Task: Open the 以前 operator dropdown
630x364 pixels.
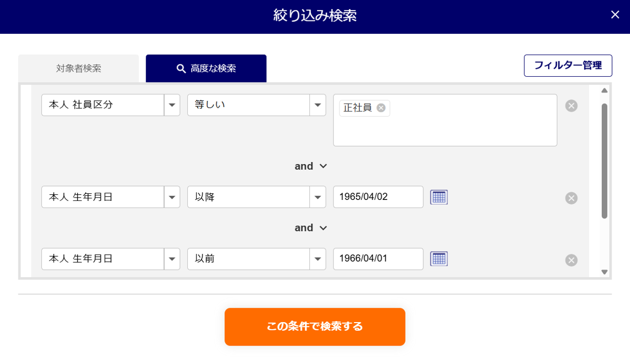Action: pos(318,259)
